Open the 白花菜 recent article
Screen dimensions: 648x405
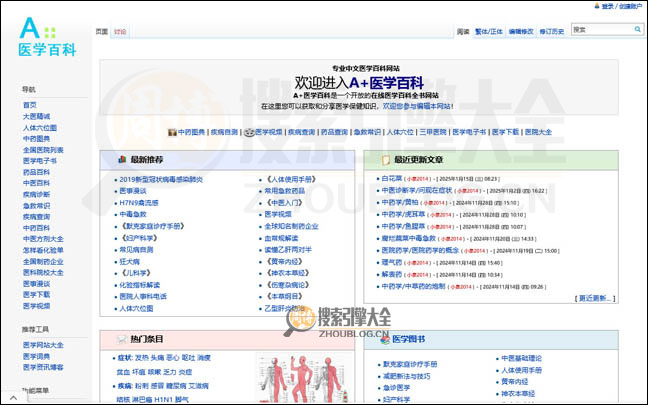click(x=392, y=179)
